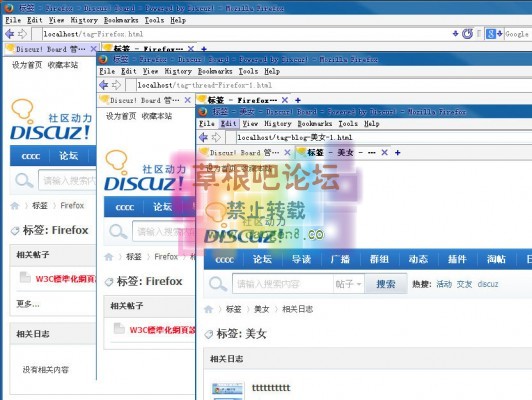Click Back arrow in middle Firefox window
This screenshot has height=400, width=532.
pos(103,85)
